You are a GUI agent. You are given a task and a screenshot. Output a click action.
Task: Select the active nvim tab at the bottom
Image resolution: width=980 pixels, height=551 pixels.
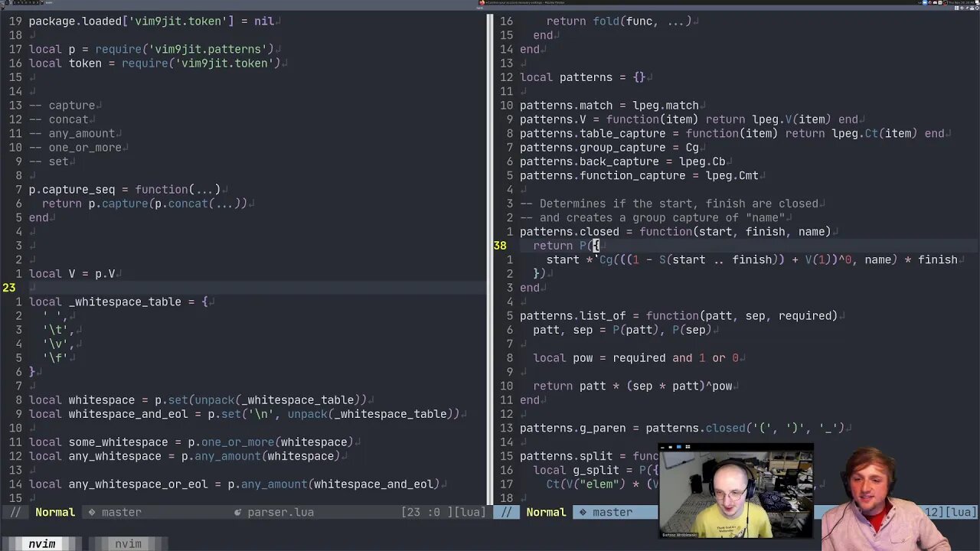pyautogui.click(x=42, y=543)
